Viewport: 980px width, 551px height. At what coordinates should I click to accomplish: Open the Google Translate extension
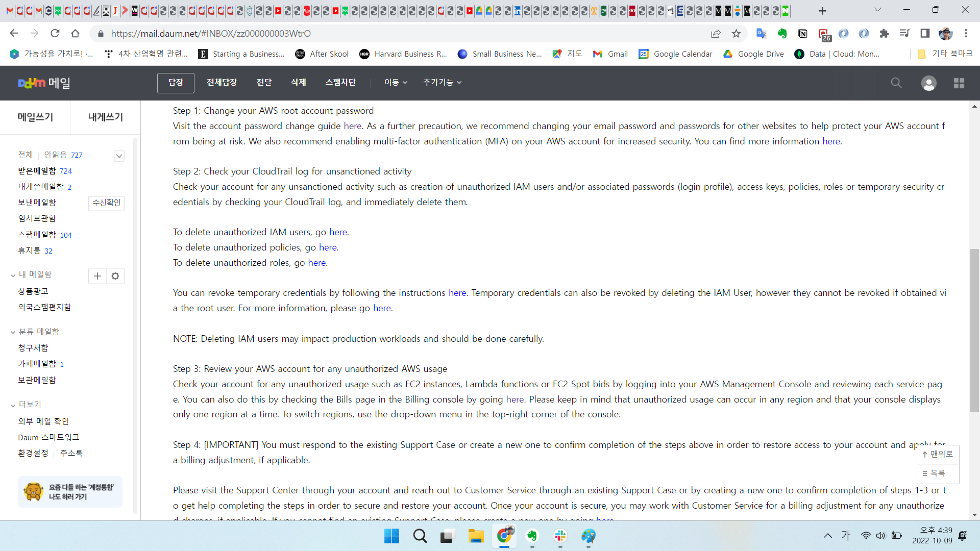[762, 34]
